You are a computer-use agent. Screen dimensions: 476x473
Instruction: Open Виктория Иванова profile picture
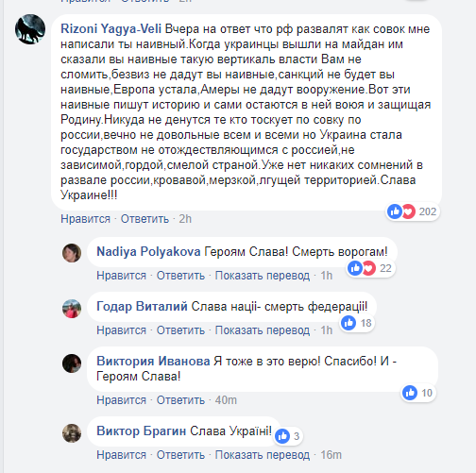(x=72, y=363)
